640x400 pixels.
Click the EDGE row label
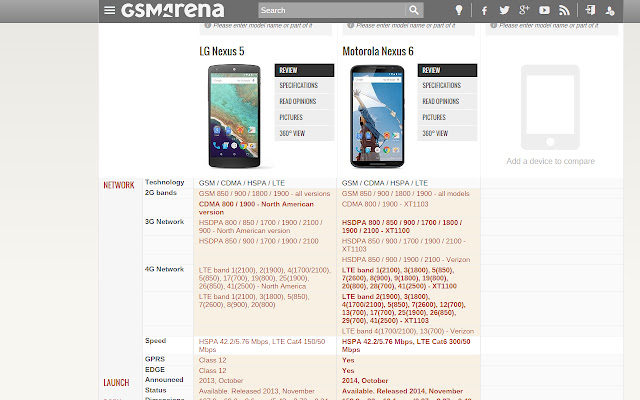tap(155, 369)
